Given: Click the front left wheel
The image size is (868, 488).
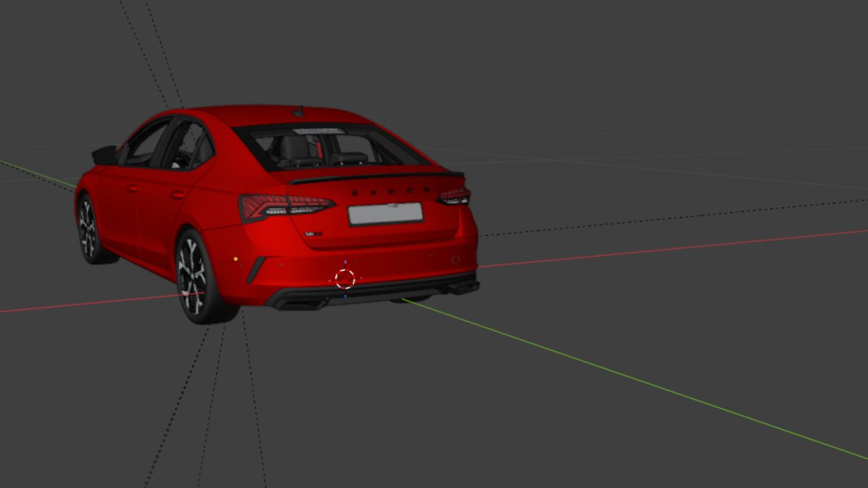Looking at the screenshot, I should 88,228.
